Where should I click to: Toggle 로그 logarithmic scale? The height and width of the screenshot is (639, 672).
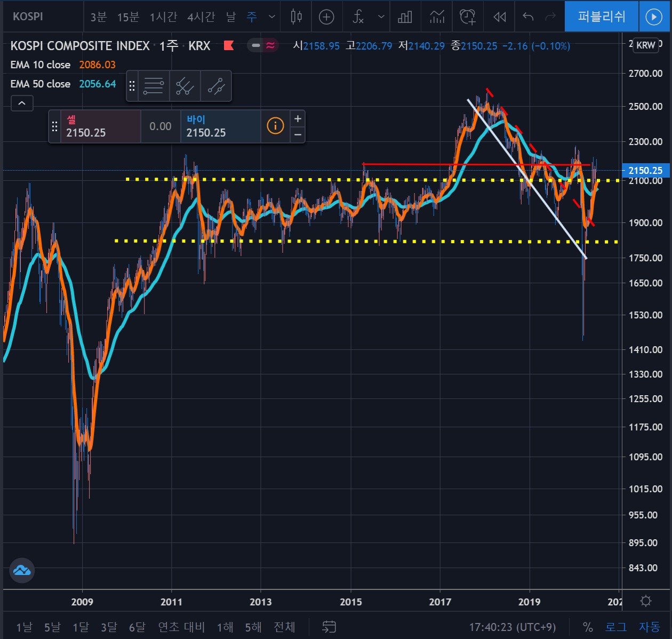coord(616,627)
